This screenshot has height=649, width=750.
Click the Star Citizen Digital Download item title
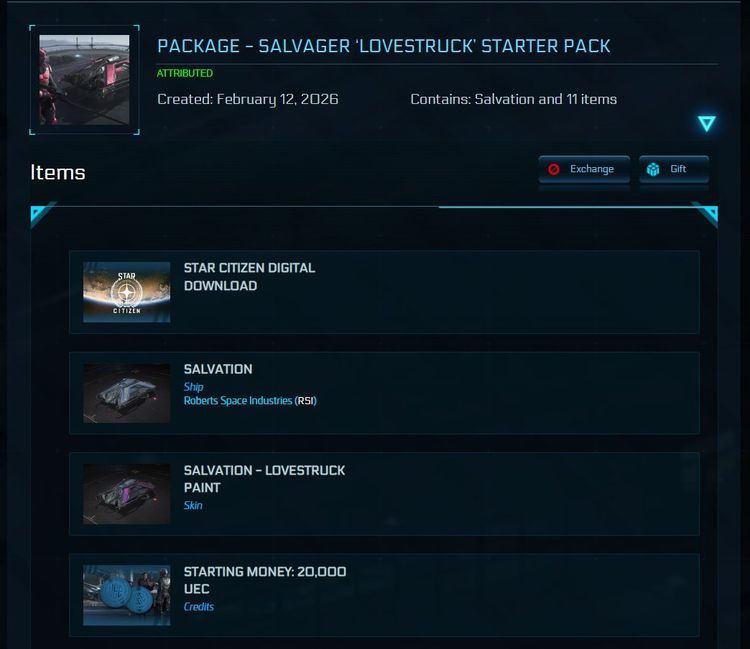249,277
